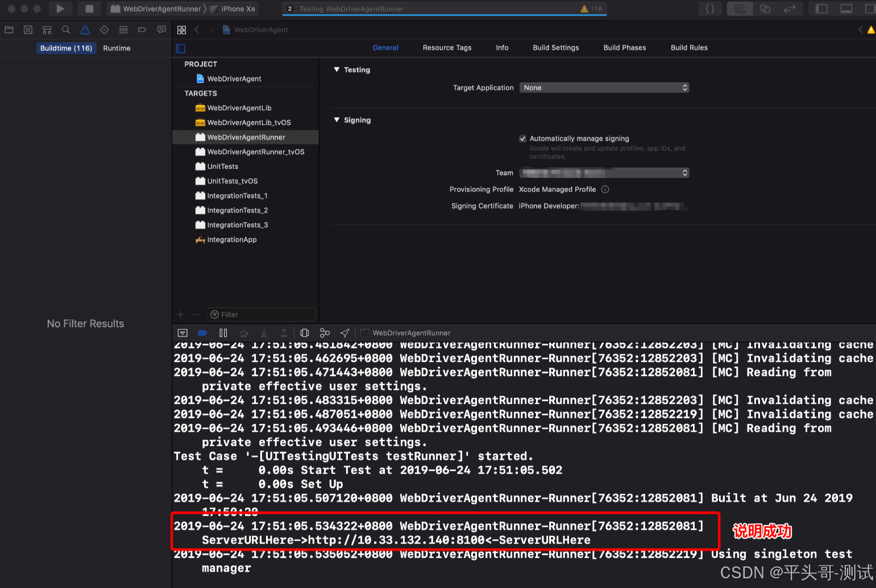Toggle the project and targets list sidebar
This screenshot has width=876, height=588.
tap(181, 48)
